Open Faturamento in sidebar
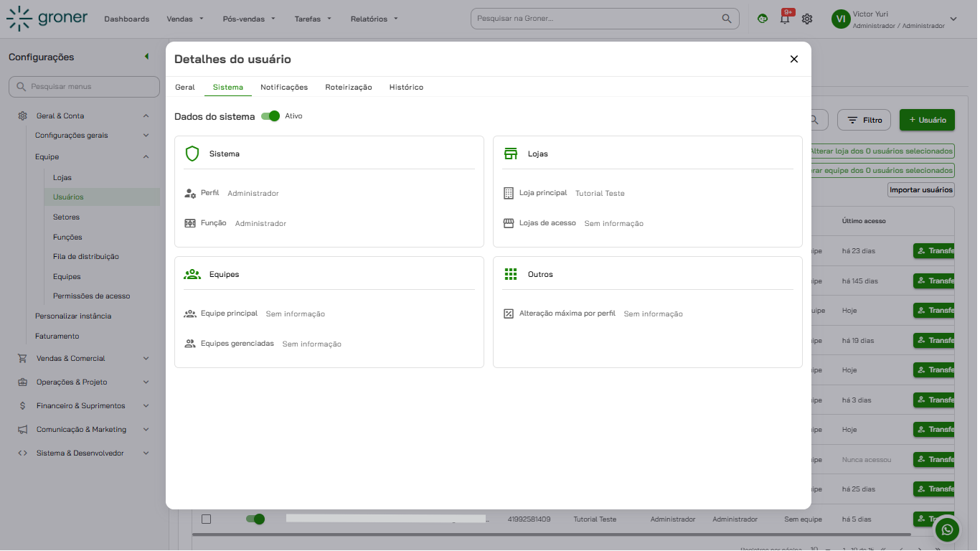The height and width of the screenshot is (551, 980). 57,336
